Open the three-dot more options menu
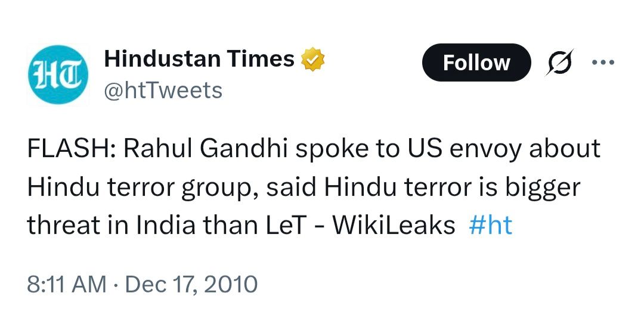 602,62
